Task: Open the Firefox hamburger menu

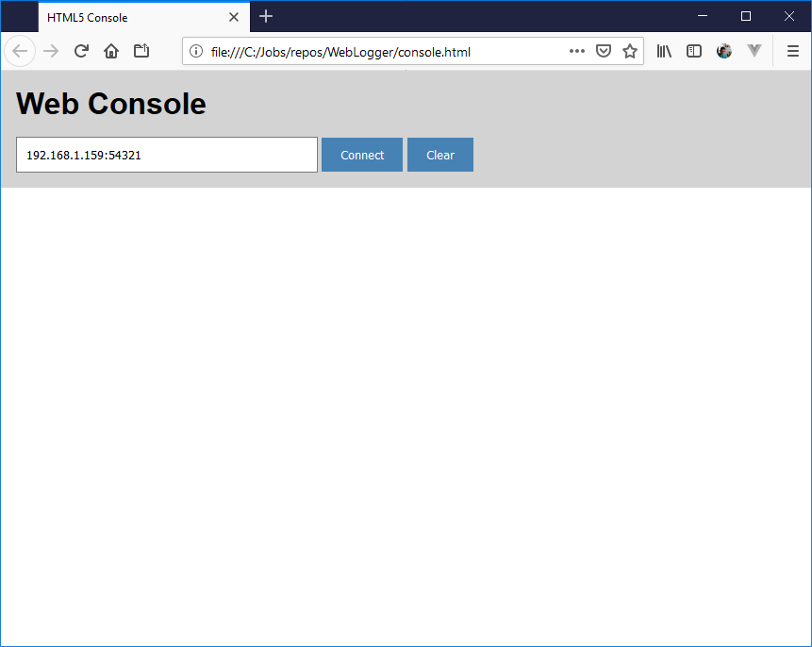Action: tap(792, 52)
